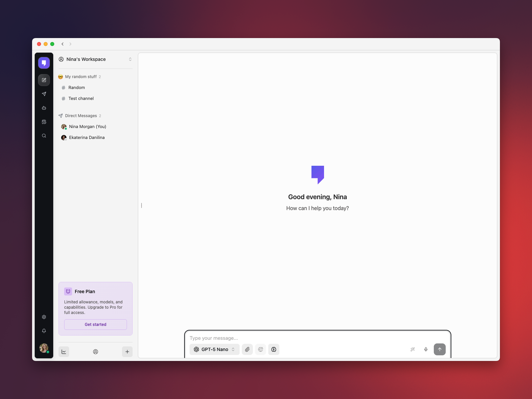Open the robot agents icon

coord(44,108)
